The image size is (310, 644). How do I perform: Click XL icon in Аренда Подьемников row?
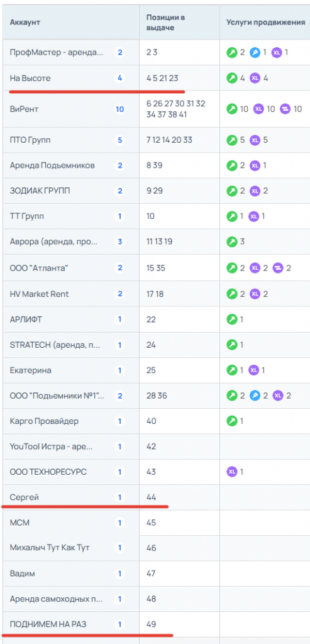tap(255, 165)
